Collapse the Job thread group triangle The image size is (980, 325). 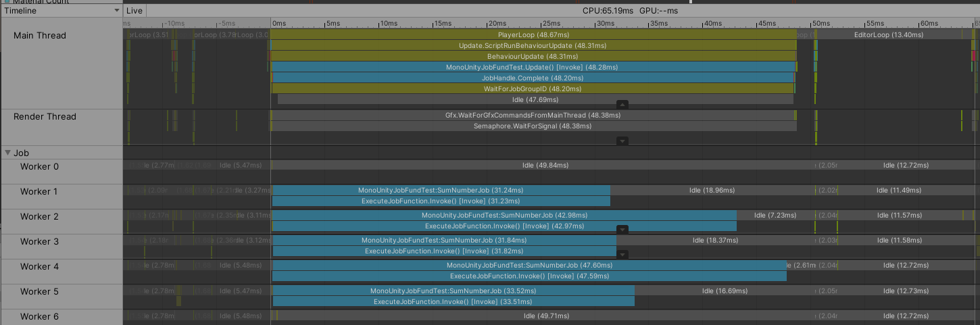click(x=8, y=153)
